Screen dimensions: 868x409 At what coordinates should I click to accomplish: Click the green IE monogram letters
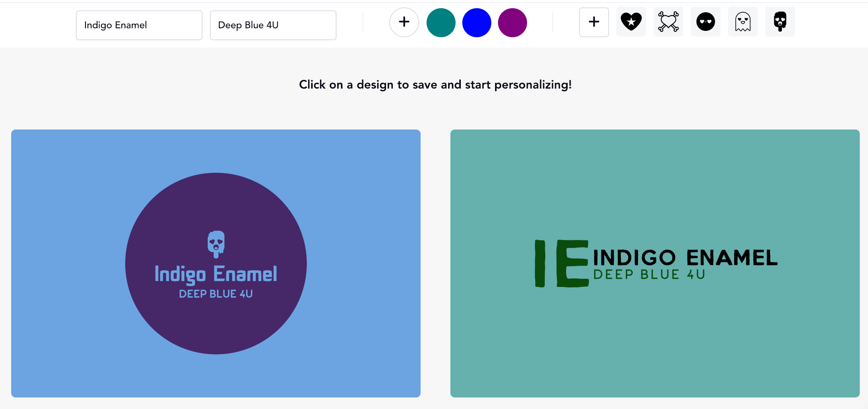pos(561,263)
